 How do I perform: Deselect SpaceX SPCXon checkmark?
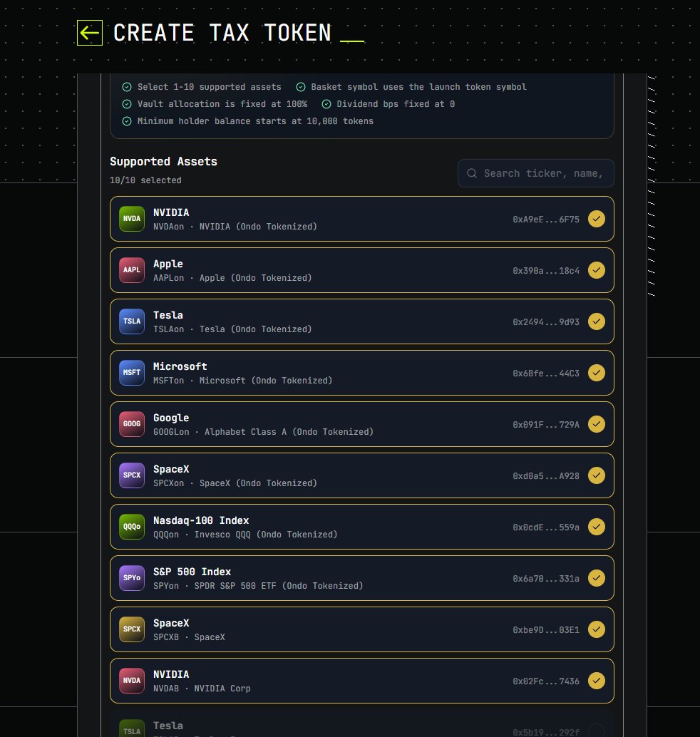597,475
